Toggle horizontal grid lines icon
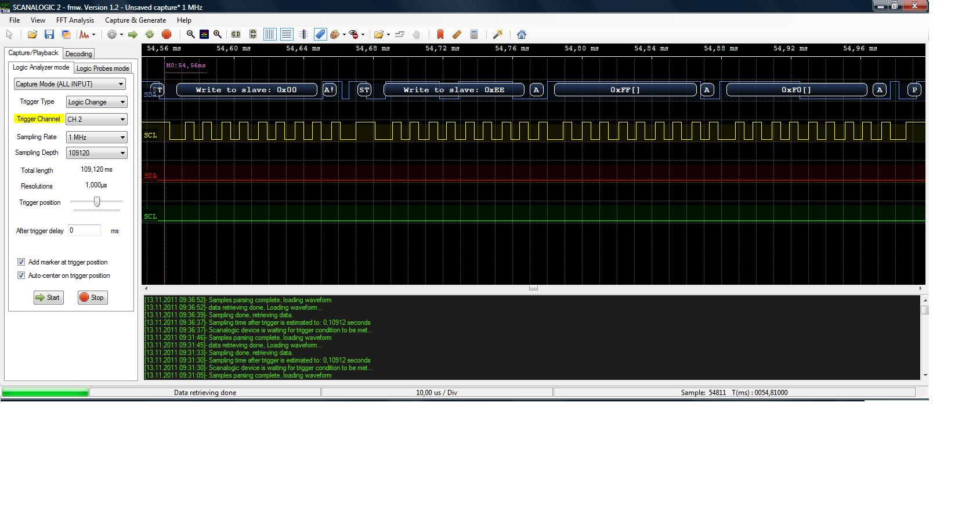This screenshot has width=980, height=529. tap(287, 35)
